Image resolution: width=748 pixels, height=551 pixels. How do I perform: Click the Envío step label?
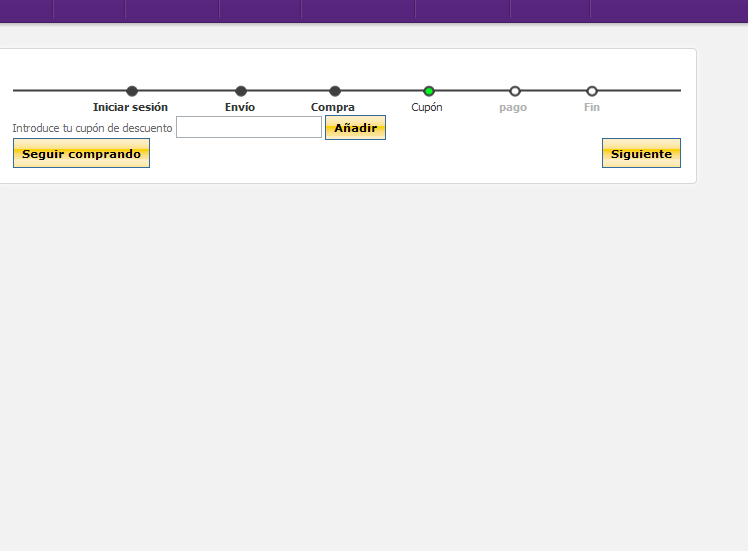point(240,107)
